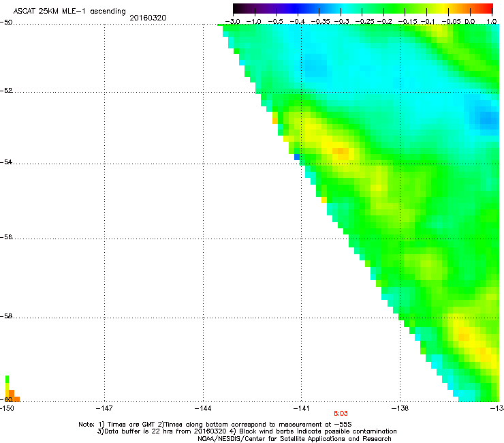The width and height of the screenshot is (504, 443).
Task: Click the NOAA/NESDIS credit line
Action: click(294, 439)
